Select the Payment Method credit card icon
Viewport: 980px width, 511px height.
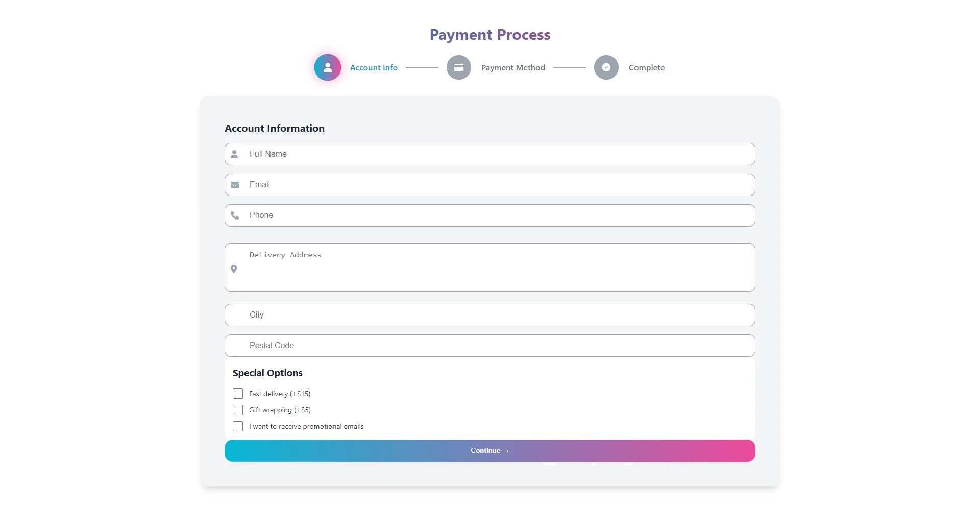point(458,67)
